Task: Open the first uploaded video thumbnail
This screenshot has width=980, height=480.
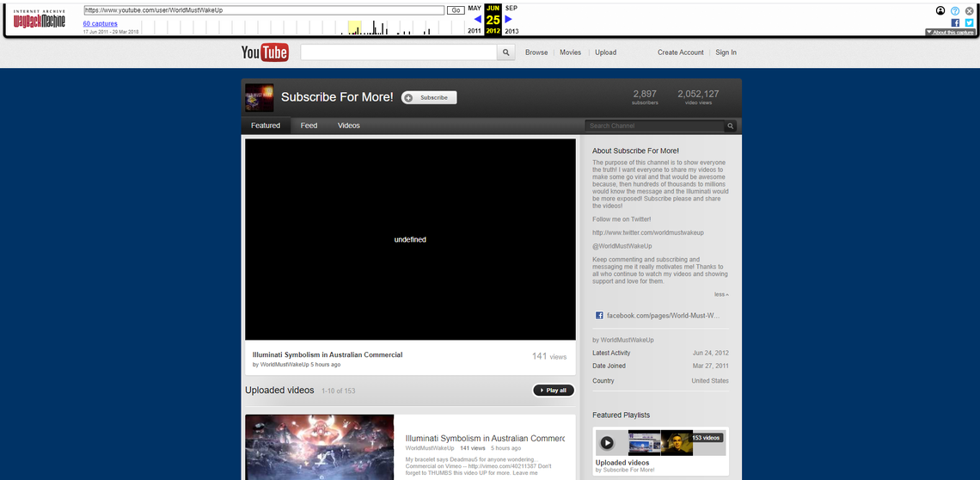Action: coord(320,446)
